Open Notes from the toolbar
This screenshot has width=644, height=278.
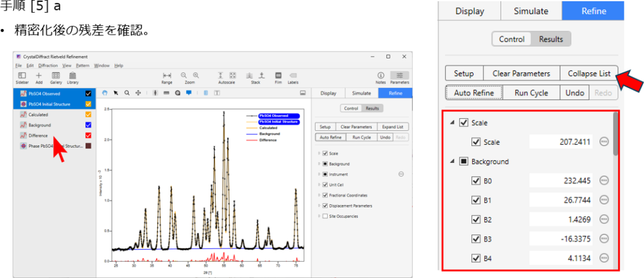[380, 75]
